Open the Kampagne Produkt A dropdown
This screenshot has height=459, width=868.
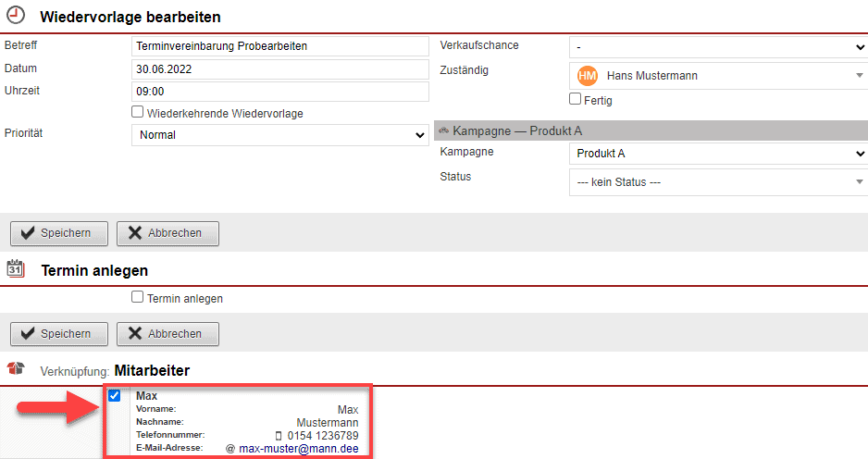(717, 154)
